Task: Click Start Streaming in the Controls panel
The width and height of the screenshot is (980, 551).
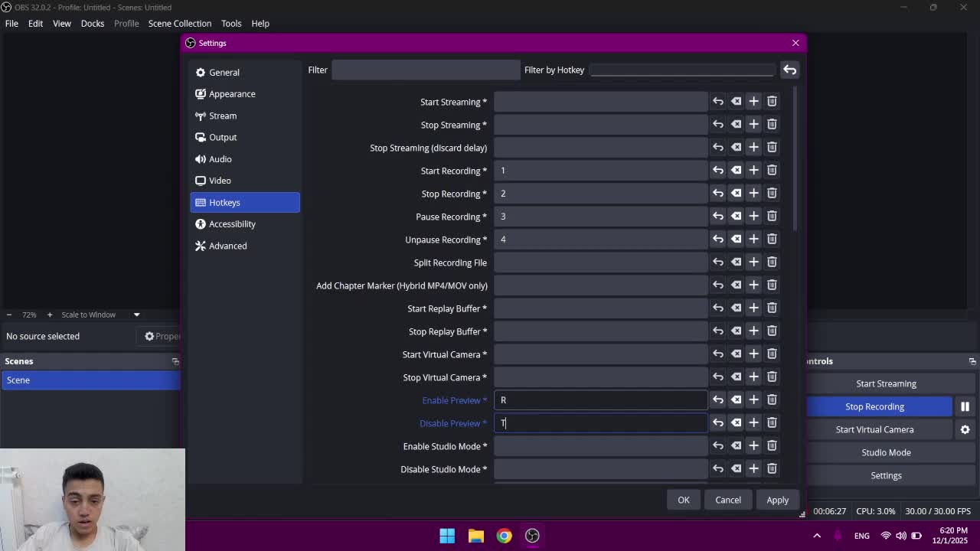Action: 886,383
